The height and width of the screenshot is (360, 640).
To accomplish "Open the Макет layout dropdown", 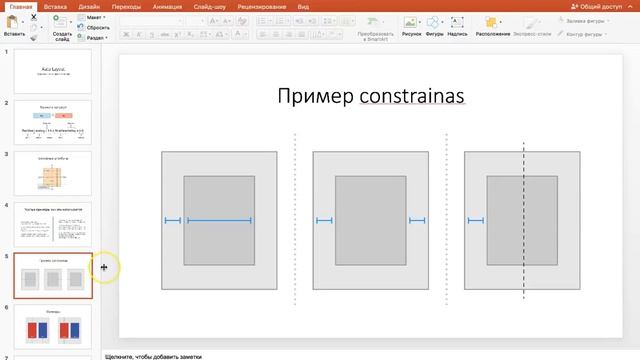I will click(x=92, y=17).
